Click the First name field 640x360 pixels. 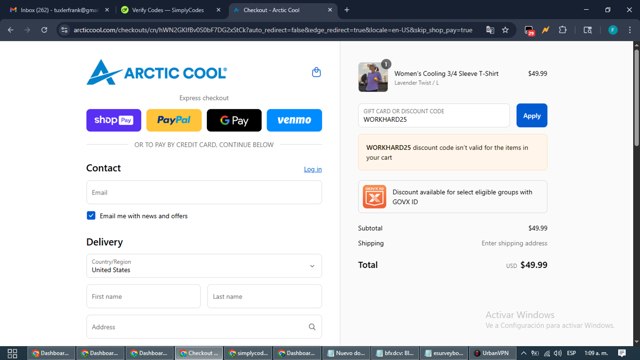[x=143, y=296]
